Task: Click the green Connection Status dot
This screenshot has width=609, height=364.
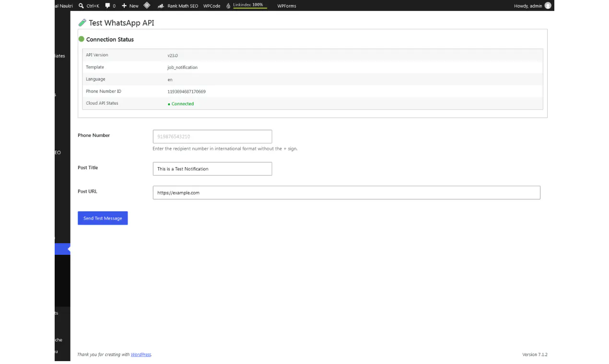Action: click(x=82, y=39)
